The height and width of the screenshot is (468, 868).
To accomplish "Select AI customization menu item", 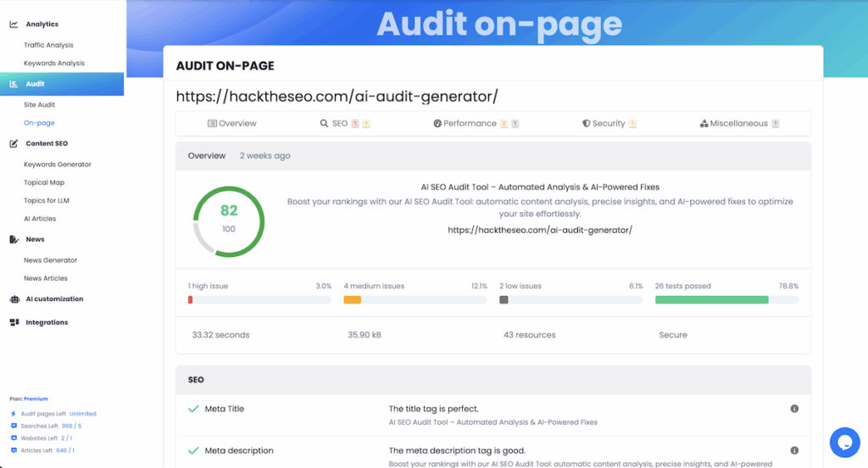I will pos(54,299).
